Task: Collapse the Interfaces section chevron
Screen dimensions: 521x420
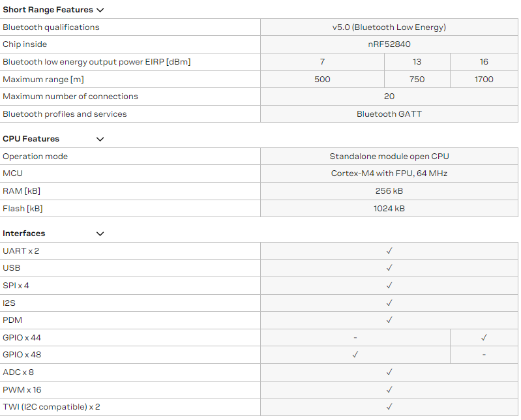Action: (100, 233)
